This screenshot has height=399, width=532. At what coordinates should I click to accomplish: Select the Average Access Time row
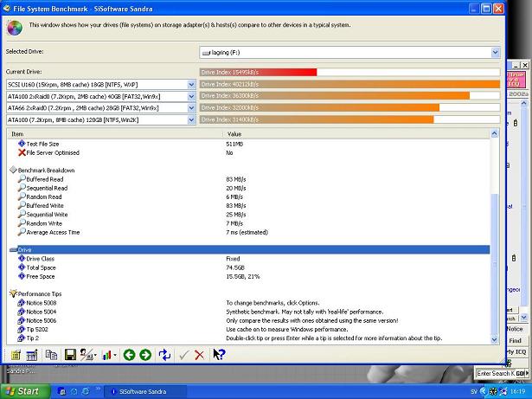coord(249,232)
